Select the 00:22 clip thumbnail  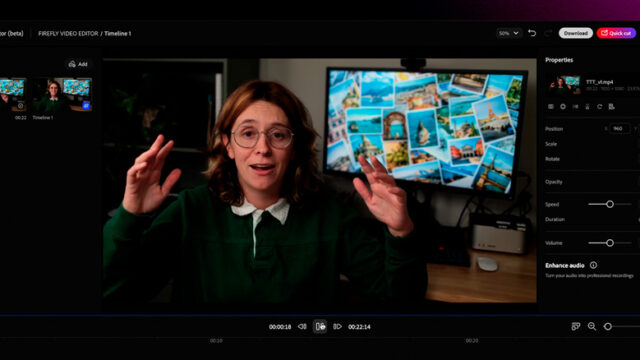click(x=13, y=94)
